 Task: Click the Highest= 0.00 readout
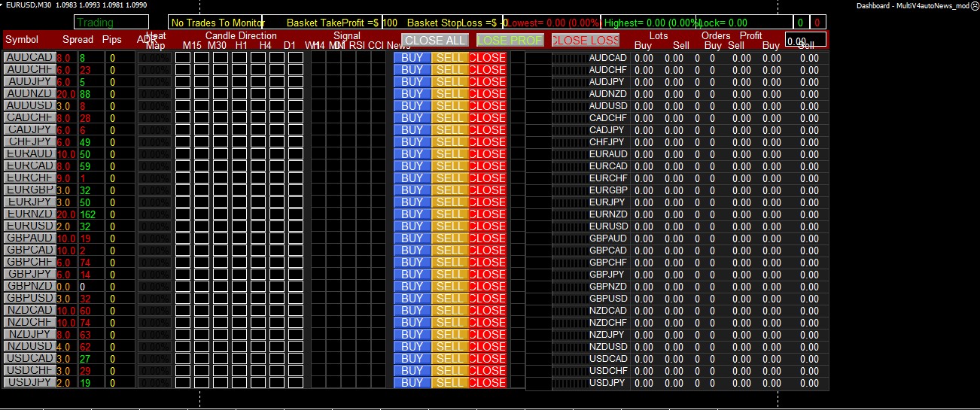[x=652, y=23]
